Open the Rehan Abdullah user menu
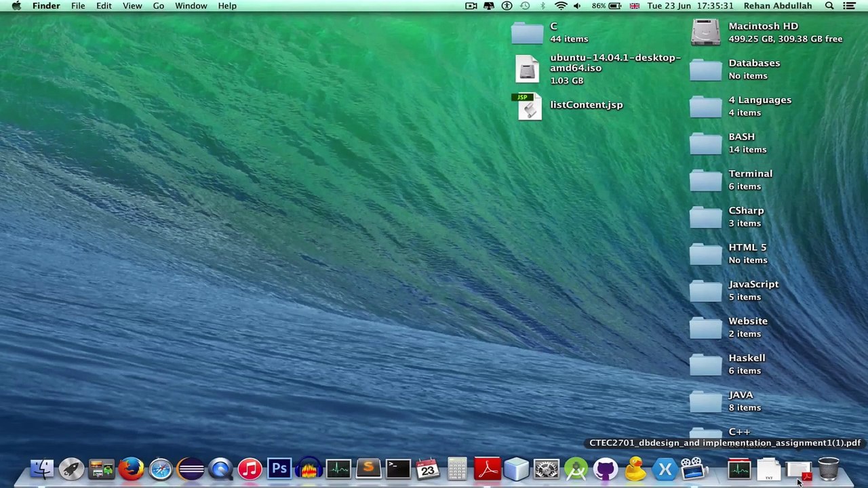868x488 pixels. 777,6
